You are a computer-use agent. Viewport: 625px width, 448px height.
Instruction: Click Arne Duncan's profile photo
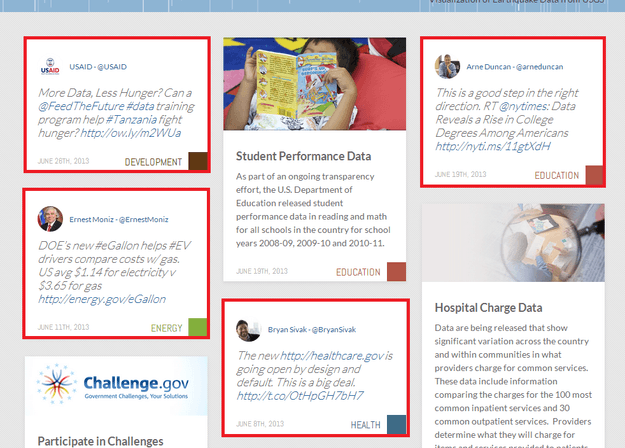pyautogui.click(x=447, y=66)
